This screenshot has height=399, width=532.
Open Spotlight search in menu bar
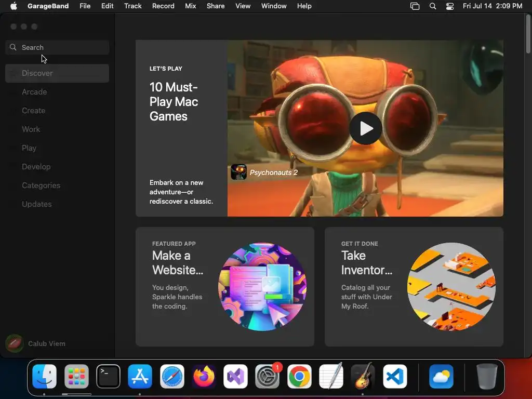[x=433, y=6]
